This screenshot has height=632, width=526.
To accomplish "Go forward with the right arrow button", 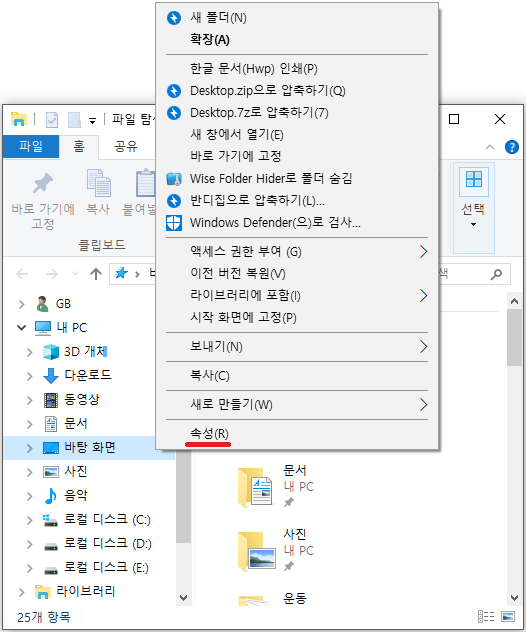I will tap(52, 274).
